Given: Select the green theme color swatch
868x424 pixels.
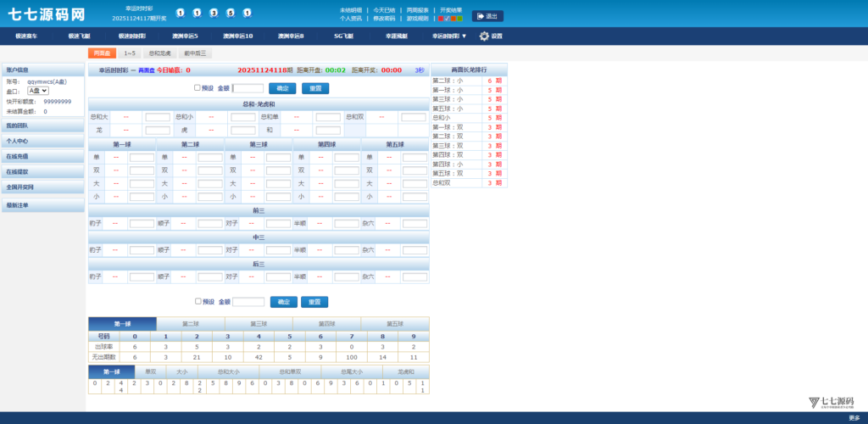Looking at the screenshot, I should pyautogui.click(x=460, y=19).
